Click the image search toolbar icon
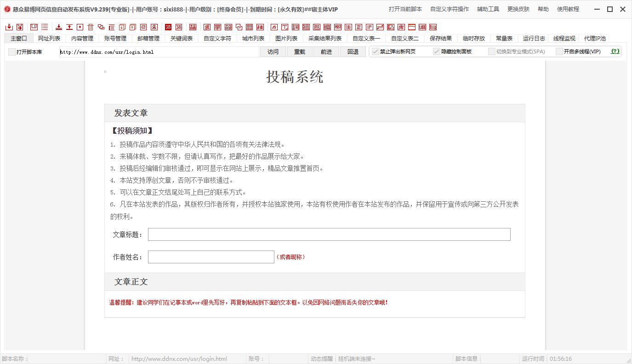The image size is (632, 364). tap(391, 27)
